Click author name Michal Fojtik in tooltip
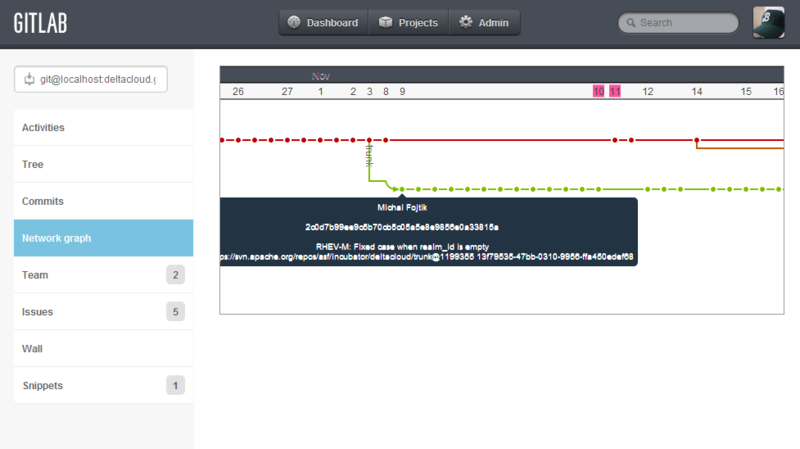The image size is (800, 449). [x=402, y=208]
